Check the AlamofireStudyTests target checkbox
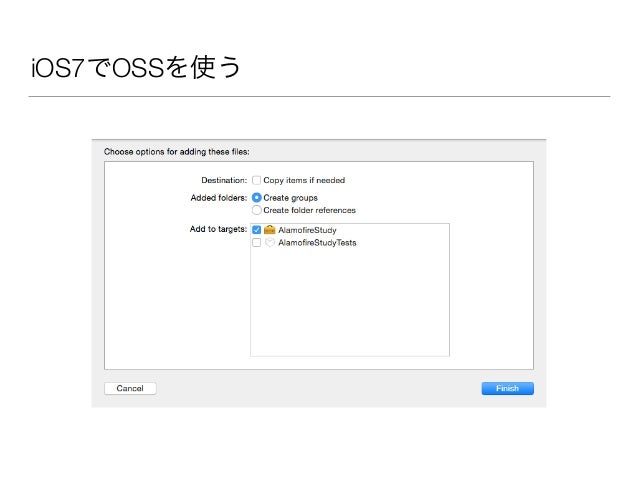Screen dimensions: 638x479 click(x=256, y=243)
